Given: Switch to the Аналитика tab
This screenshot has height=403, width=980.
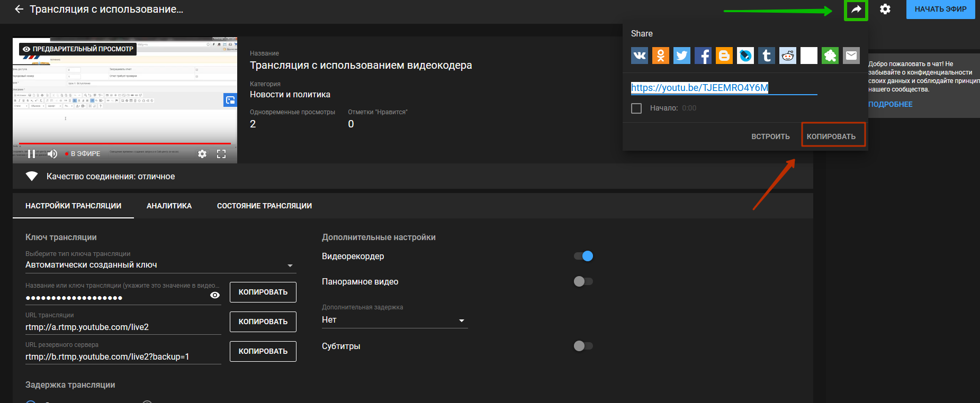Looking at the screenshot, I should [169, 206].
